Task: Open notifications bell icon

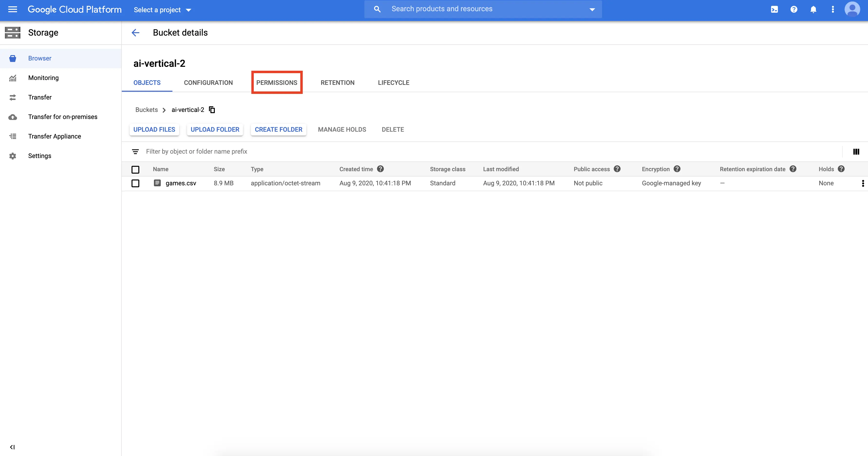Action: (x=813, y=10)
